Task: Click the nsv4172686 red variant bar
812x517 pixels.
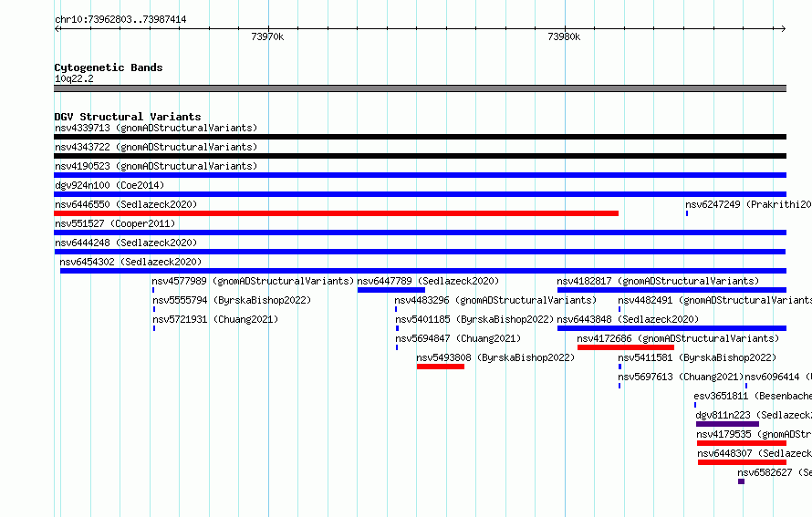Action: (x=626, y=347)
